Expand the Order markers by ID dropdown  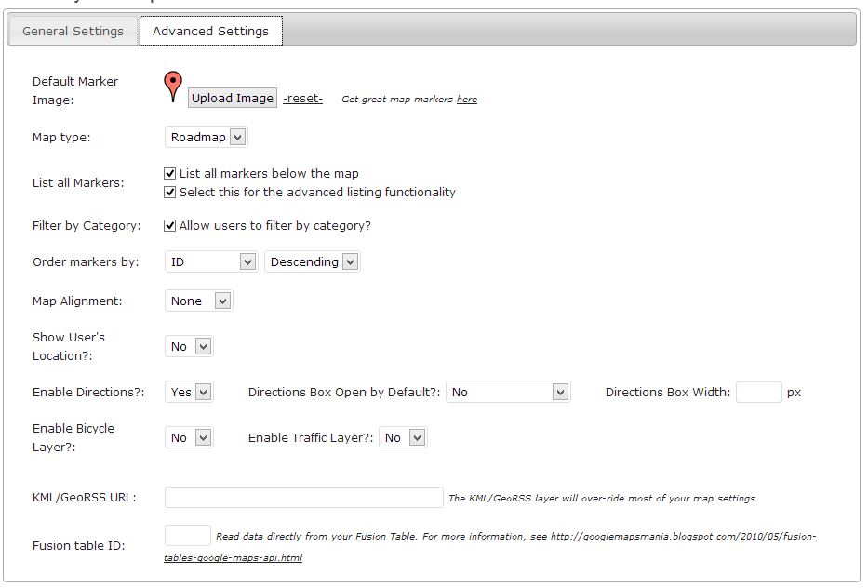pyautogui.click(x=211, y=262)
